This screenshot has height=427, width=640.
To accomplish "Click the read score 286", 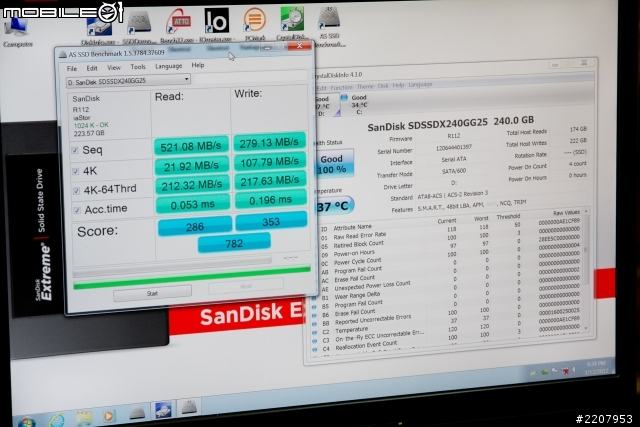I will (x=195, y=227).
